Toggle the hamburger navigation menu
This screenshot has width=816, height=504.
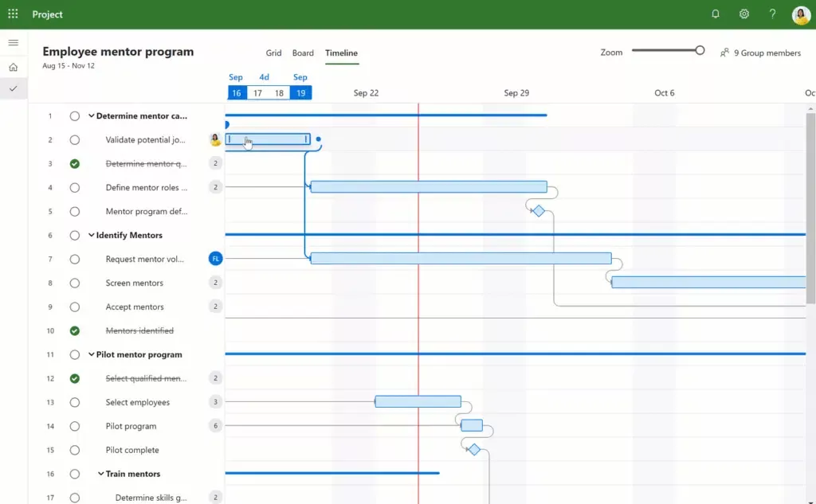[14, 43]
